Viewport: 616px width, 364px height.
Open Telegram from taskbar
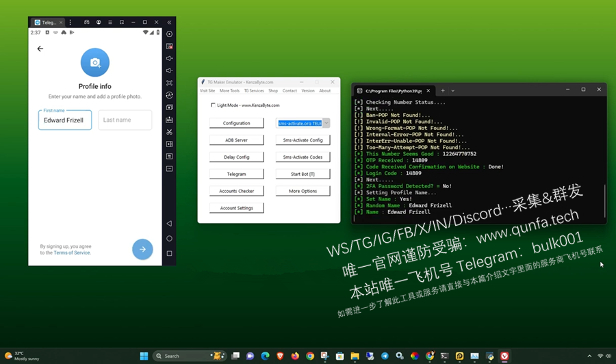pyautogui.click(x=385, y=356)
